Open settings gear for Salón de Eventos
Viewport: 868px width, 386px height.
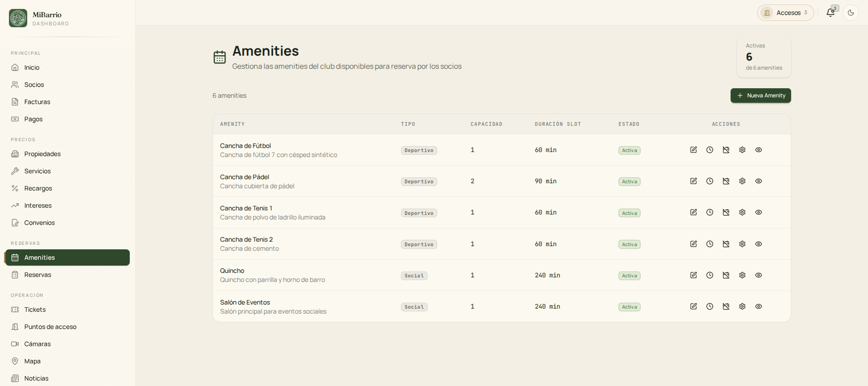[x=742, y=306]
